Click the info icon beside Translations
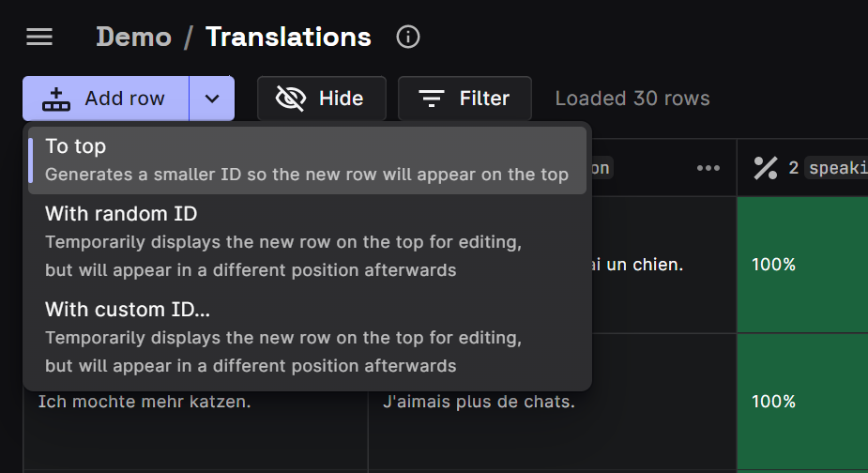Image resolution: width=868 pixels, height=473 pixels. [x=408, y=38]
